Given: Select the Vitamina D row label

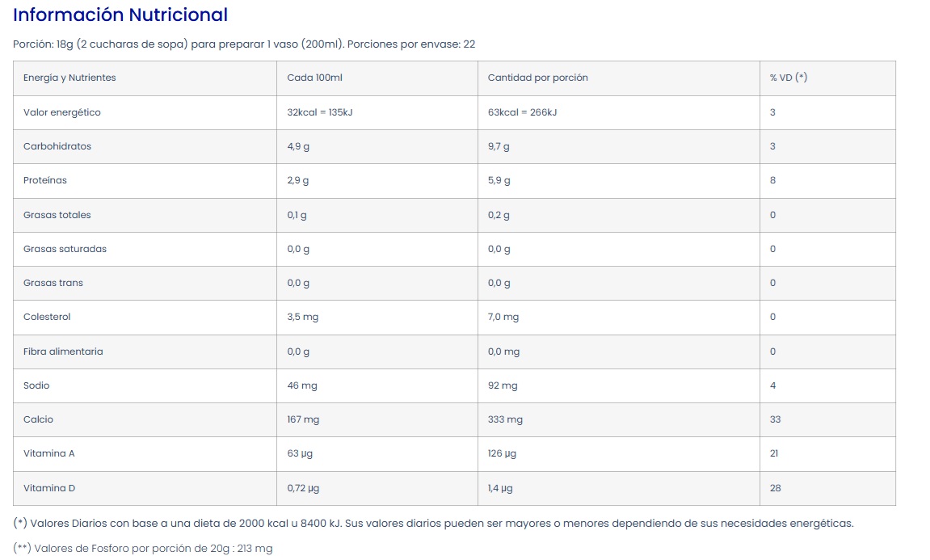Looking at the screenshot, I should click(x=49, y=488).
